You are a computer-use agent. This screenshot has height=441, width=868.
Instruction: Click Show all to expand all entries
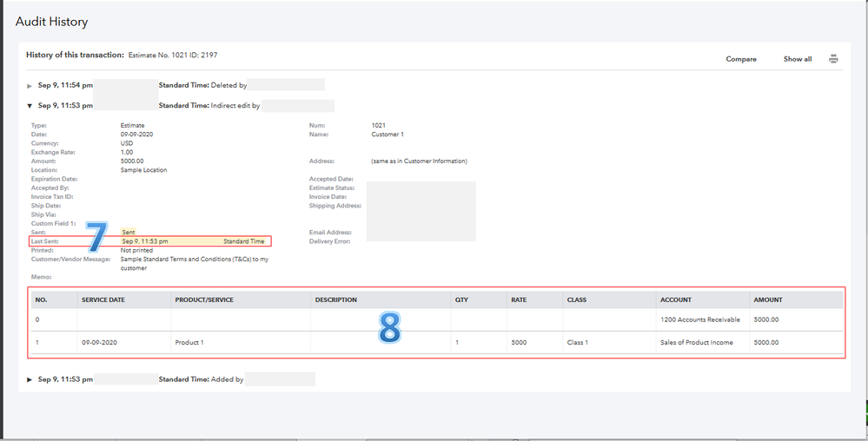click(x=798, y=59)
